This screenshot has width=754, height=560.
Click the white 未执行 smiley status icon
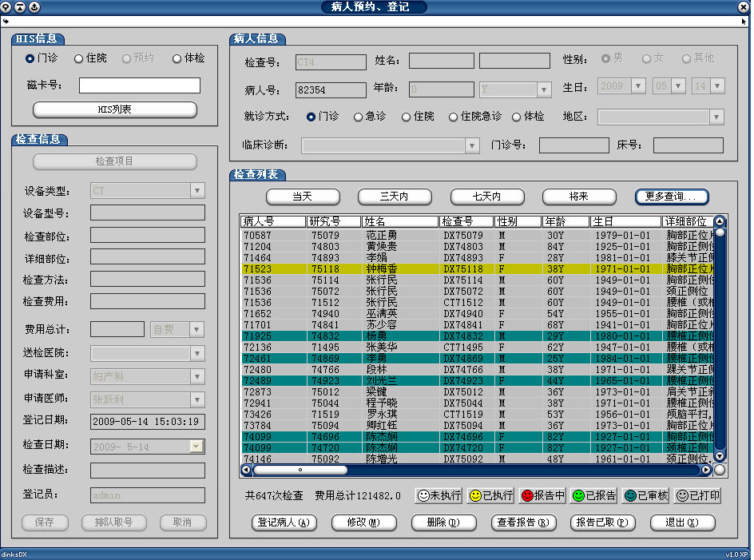pyautogui.click(x=423, y=496)
